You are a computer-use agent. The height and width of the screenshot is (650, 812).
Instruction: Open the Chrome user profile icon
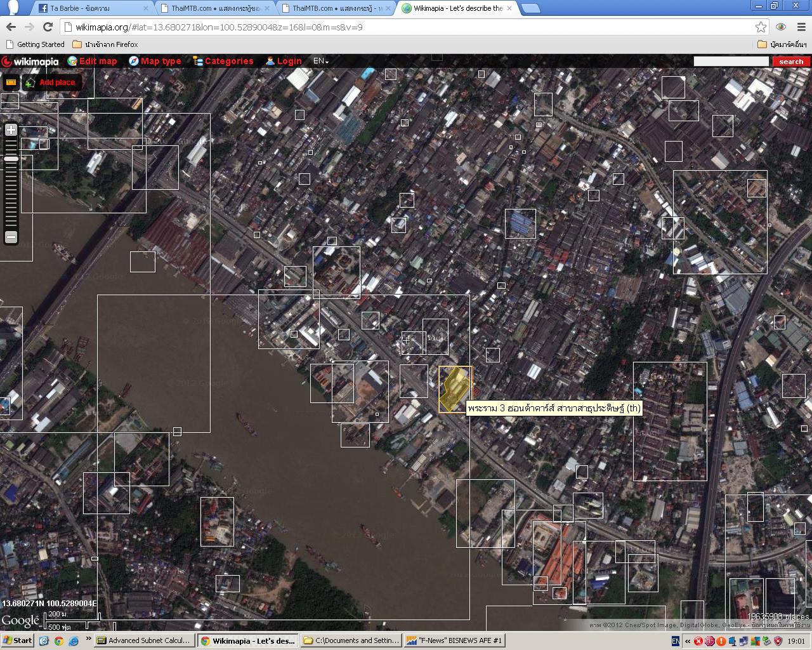pos(12,7)
